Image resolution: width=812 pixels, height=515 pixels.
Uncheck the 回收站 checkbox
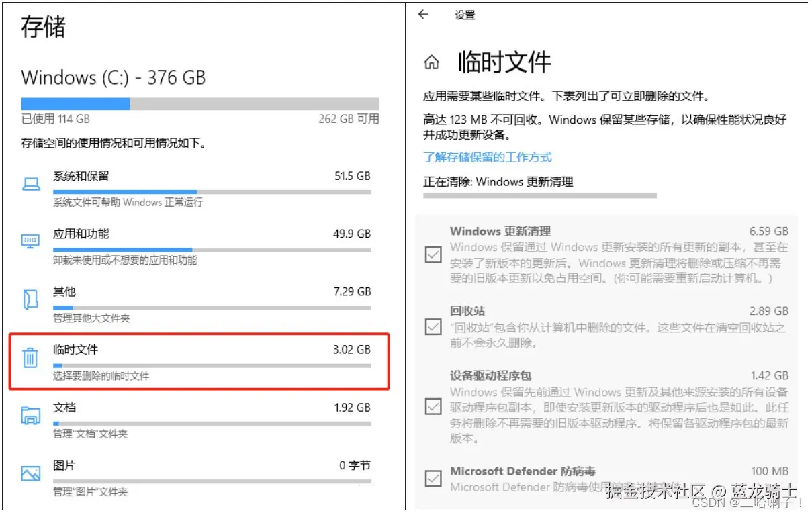click(x=433, y=326)
